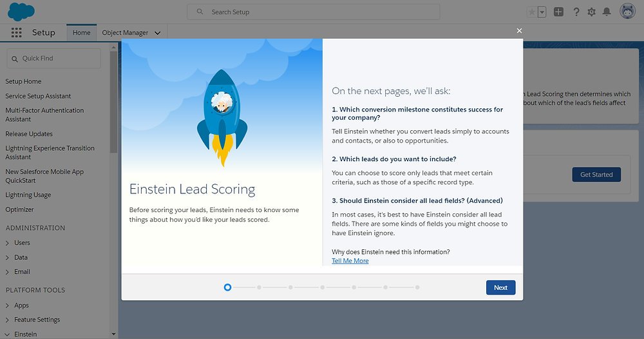Open Multi-Factor Authentication Assistant
Screen dimensions: 644x339
coord(44,115)
